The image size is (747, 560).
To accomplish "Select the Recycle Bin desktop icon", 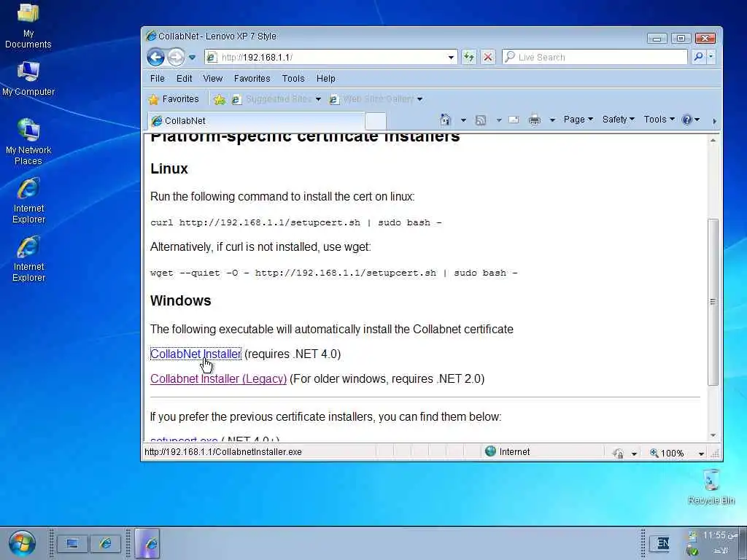I will pyautogui.click(x=711, y=486).
